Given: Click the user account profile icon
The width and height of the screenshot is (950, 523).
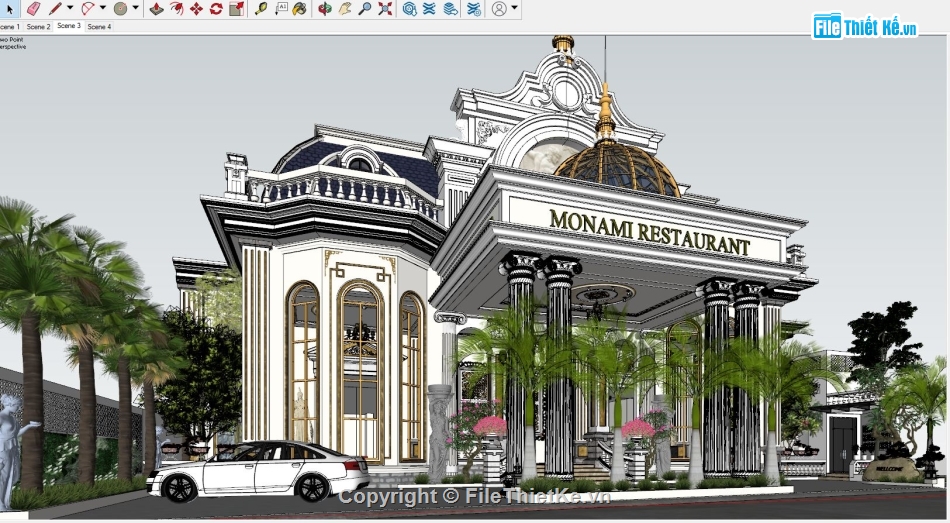Looking at the screenshot, I should coord(499,8).
